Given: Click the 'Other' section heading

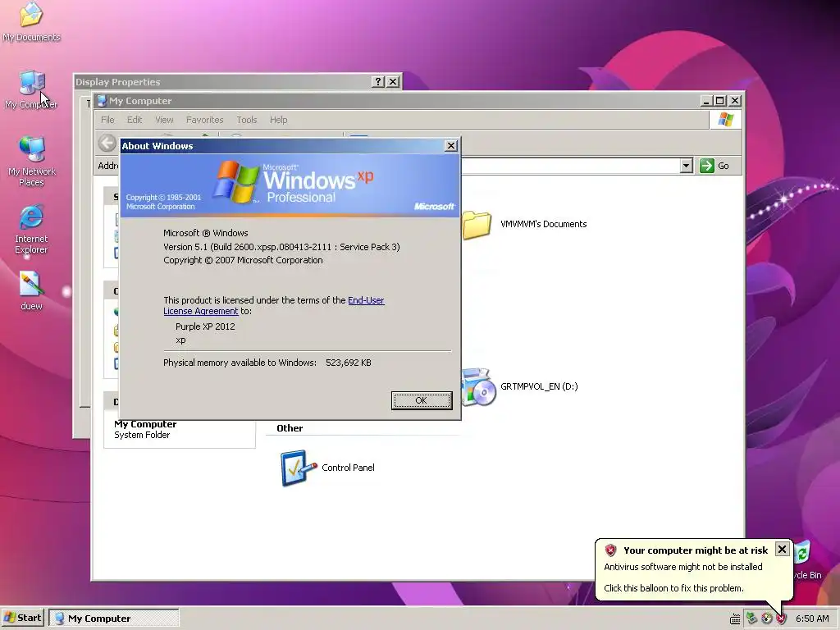Looking at the screenshot, I should 290,428.
